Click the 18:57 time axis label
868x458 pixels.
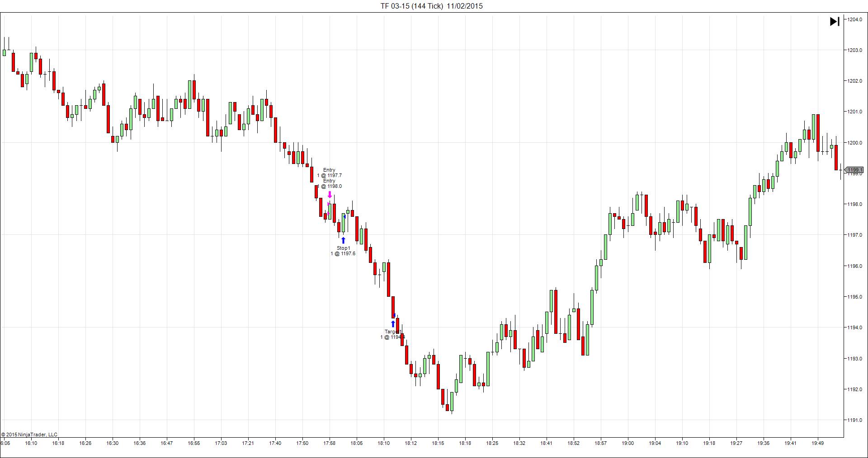click(x=601, y=443)
